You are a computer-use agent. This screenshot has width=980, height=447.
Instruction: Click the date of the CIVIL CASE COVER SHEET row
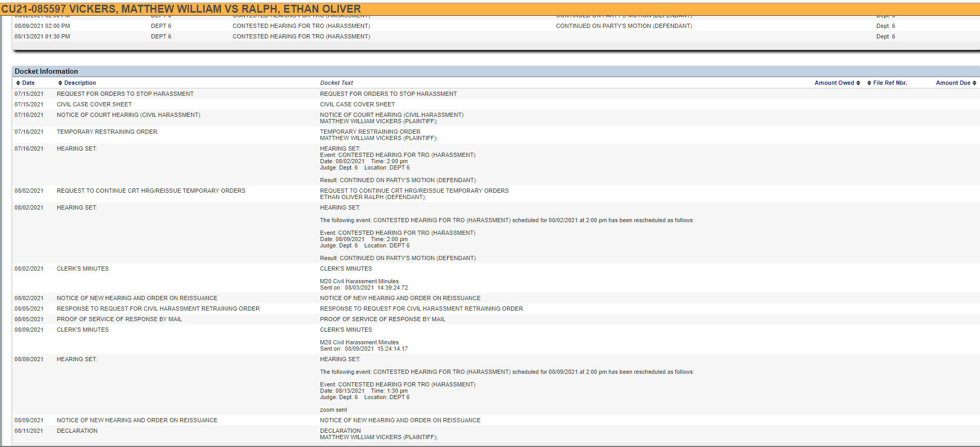[29, 104]
